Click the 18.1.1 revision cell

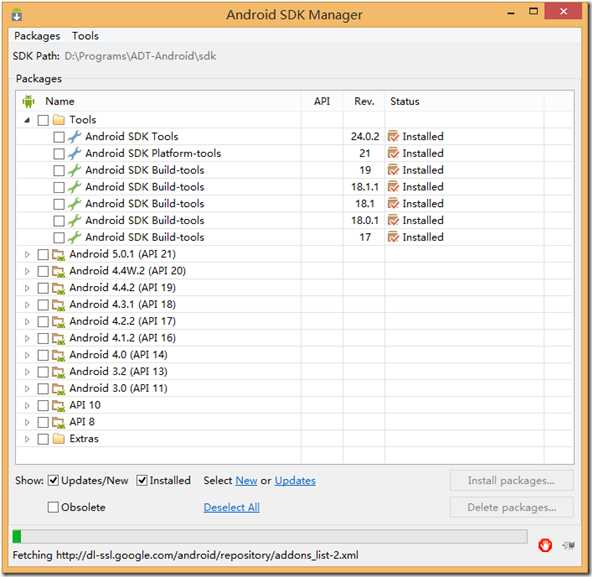pyautogui.click(x=364, y=187)
